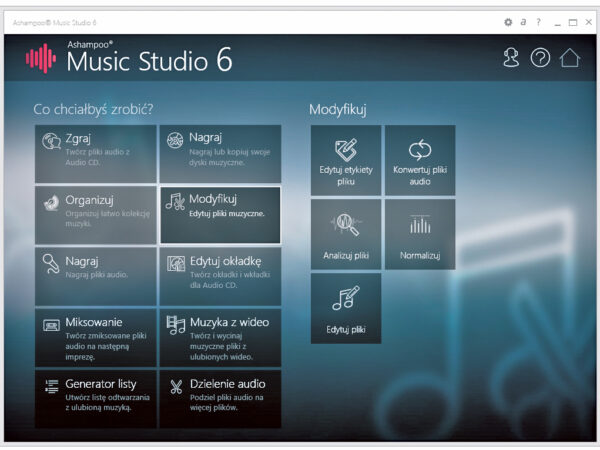Open the Nagraj microphone recording tile
The width and height of the screenshot is (600, 450).
pyautogui.click(x=96, y=275)
